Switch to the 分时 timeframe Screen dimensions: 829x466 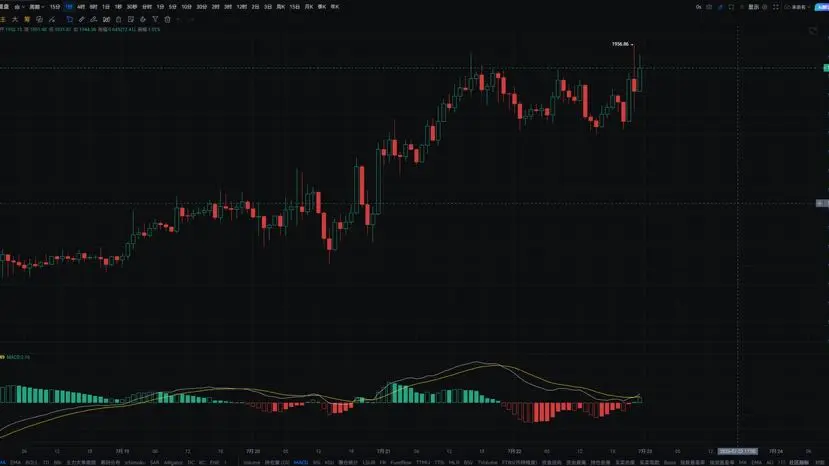click(x=147, y=7)
